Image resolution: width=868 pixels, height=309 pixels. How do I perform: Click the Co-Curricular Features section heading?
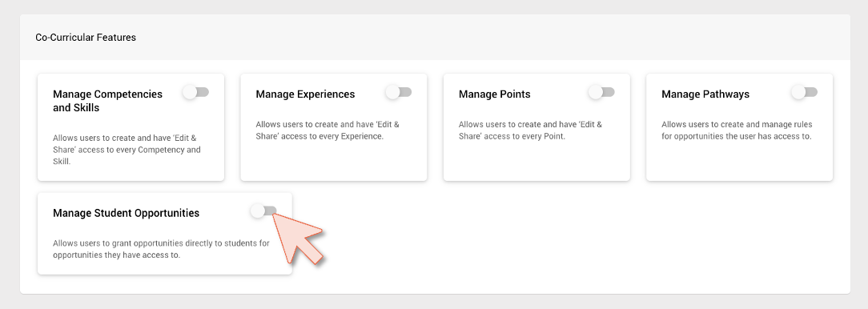86,38
